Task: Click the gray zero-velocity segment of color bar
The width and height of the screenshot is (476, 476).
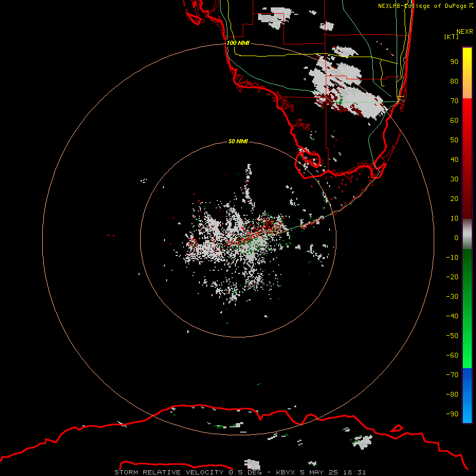Action: pyautogui.click(x=467, y=234)
